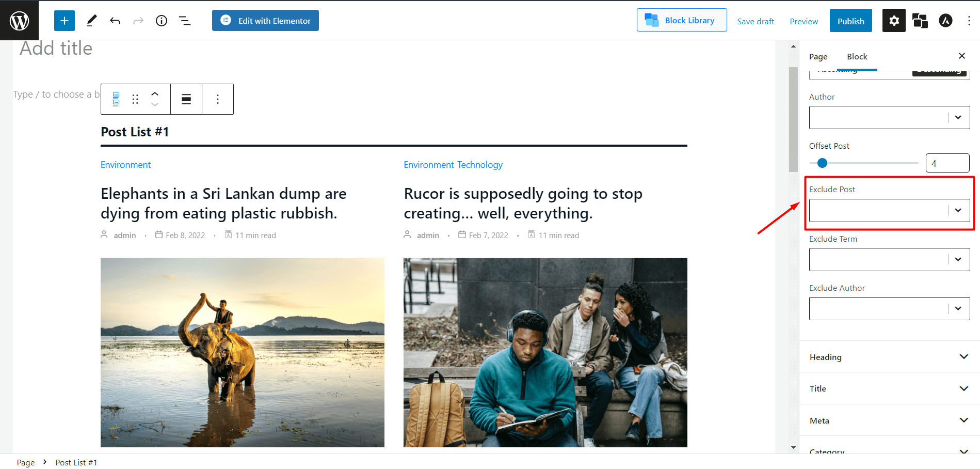
Task: Switch to the Page tab
Action: coord(818,56)
